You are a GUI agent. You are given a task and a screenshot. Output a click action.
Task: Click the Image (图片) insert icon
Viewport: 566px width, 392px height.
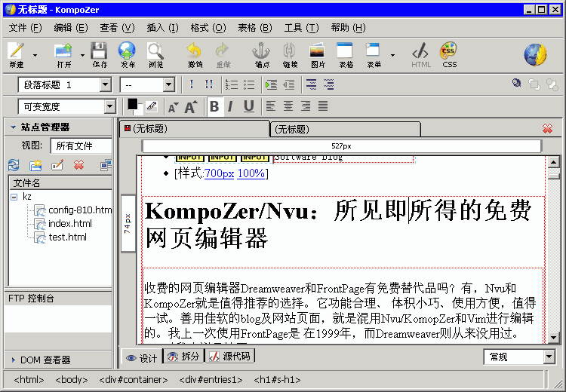tap(318, 52)
